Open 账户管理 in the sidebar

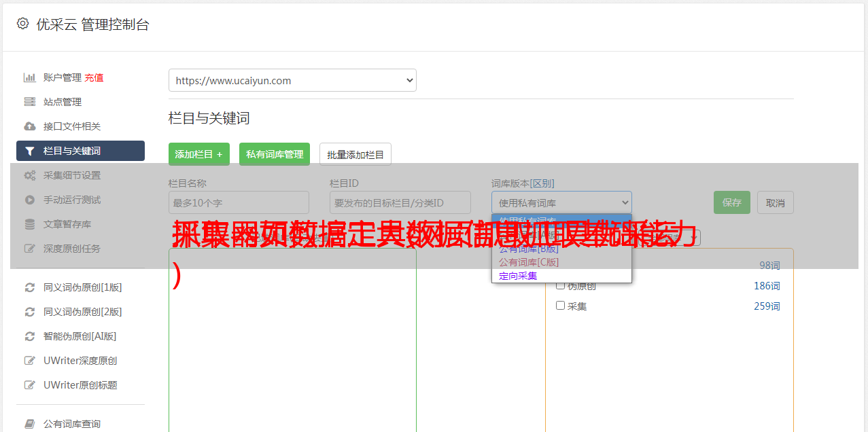63,77
